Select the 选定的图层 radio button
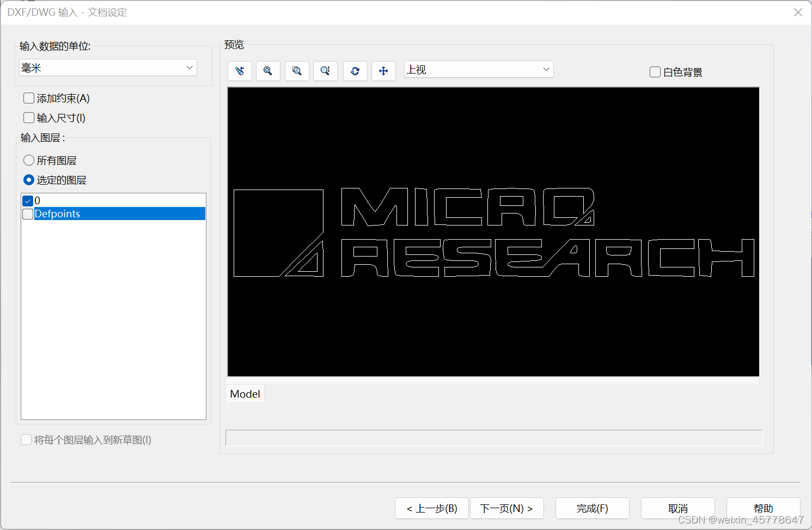 click(x=29, y=180)
